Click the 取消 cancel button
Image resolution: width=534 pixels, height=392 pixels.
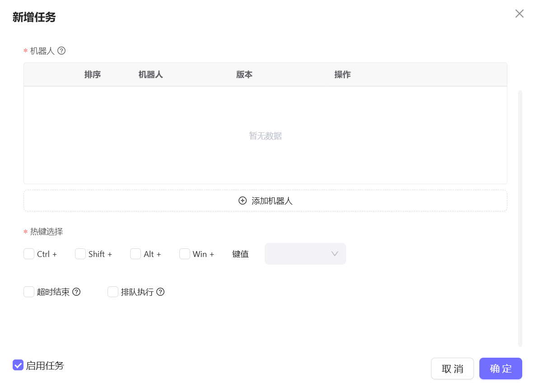pyautogui.click(x=452, y=368)
